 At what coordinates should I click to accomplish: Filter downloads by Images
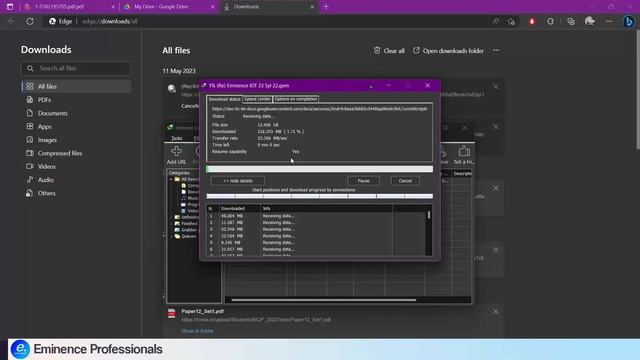click(x=76, y=140)
